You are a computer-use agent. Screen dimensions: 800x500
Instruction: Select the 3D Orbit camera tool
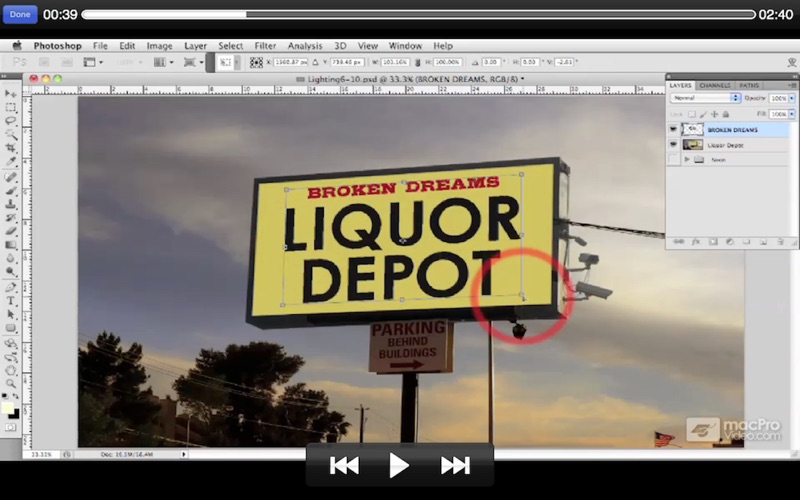[10, 357]
